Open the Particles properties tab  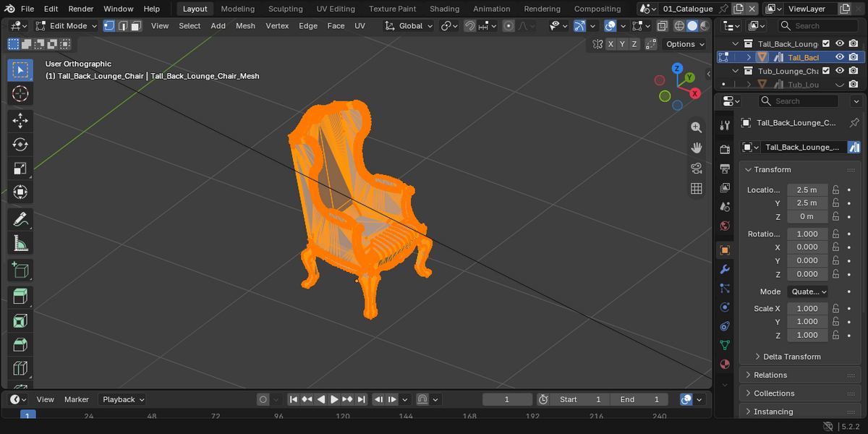tap(725, 288)
